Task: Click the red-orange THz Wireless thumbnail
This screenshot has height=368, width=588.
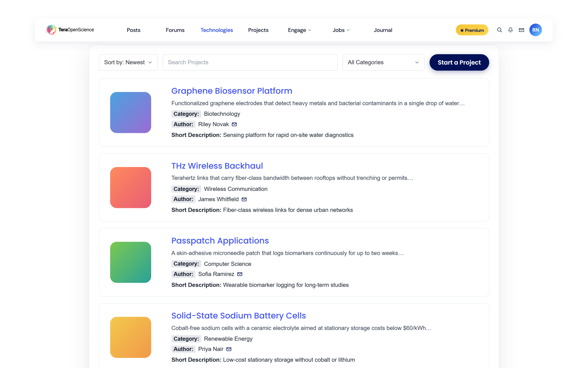Action: point(130,187)
